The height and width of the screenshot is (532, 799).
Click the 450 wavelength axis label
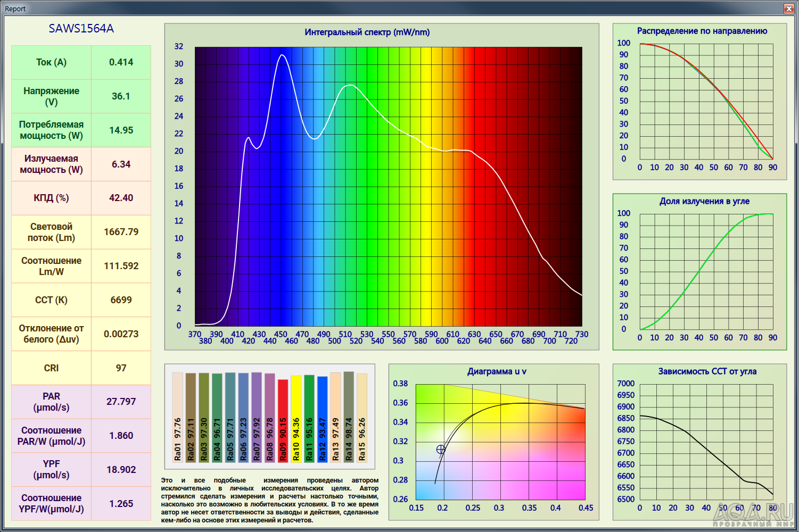(281, 334)
